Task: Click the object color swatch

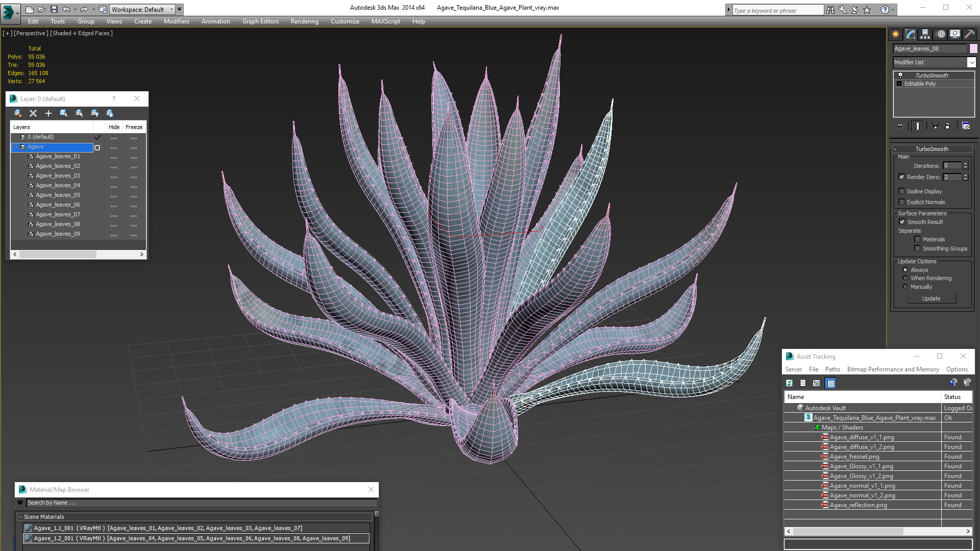Action: coord(973,48)
